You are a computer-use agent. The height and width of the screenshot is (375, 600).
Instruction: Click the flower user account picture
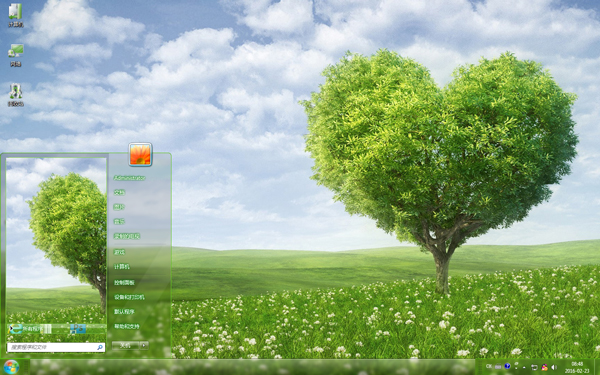pyautogui.click(x=140, y=155)
